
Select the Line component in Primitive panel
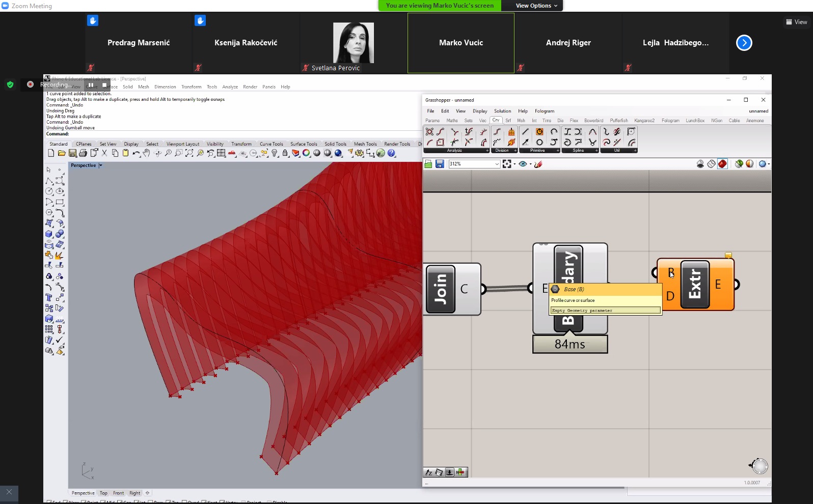525,132
